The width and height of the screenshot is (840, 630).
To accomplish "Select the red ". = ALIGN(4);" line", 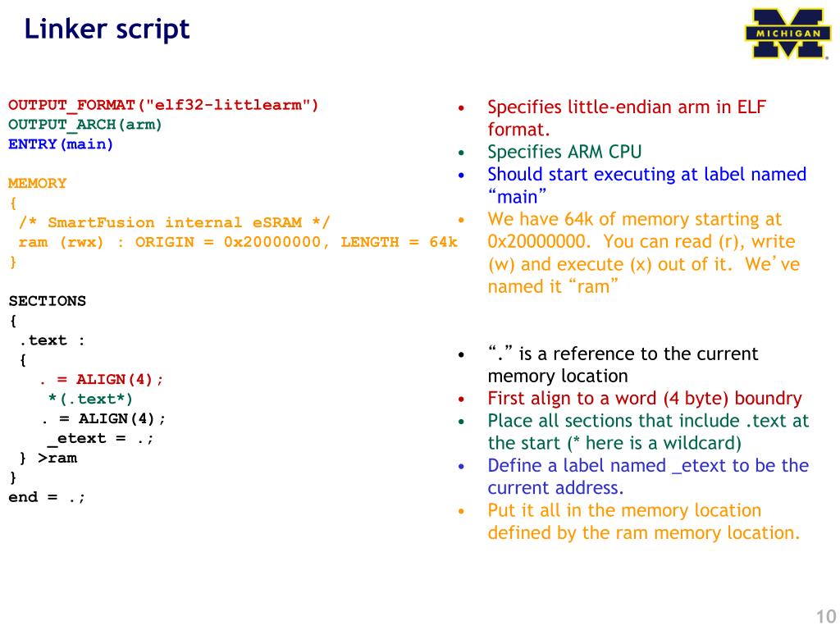I will tap(101, 379).
